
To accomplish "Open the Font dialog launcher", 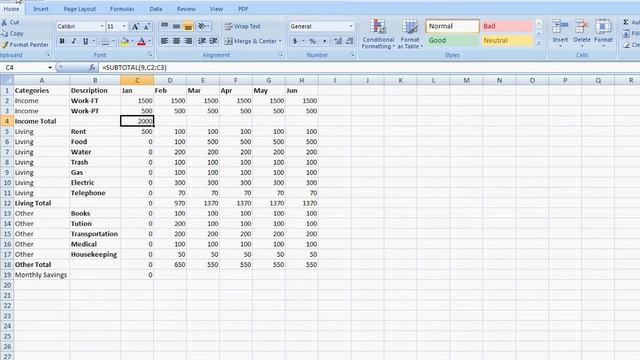I will pos(150,55).
